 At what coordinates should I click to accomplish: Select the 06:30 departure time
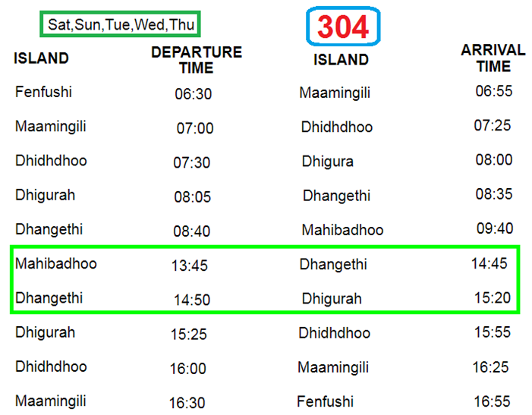pos(193,94)
